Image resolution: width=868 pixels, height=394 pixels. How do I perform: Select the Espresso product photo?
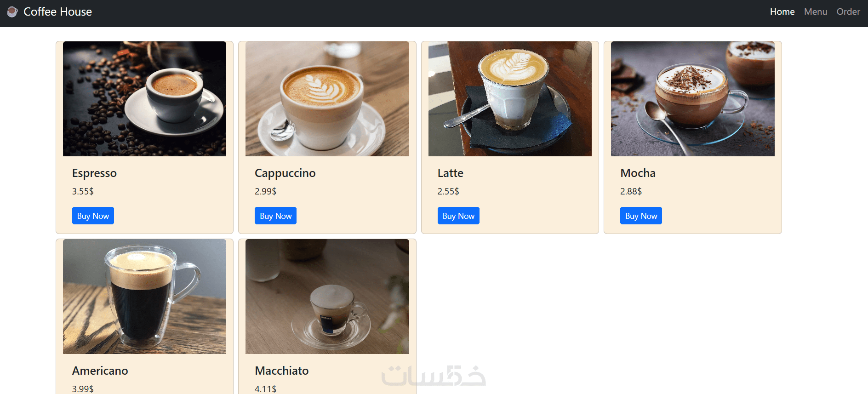point(144,99)
